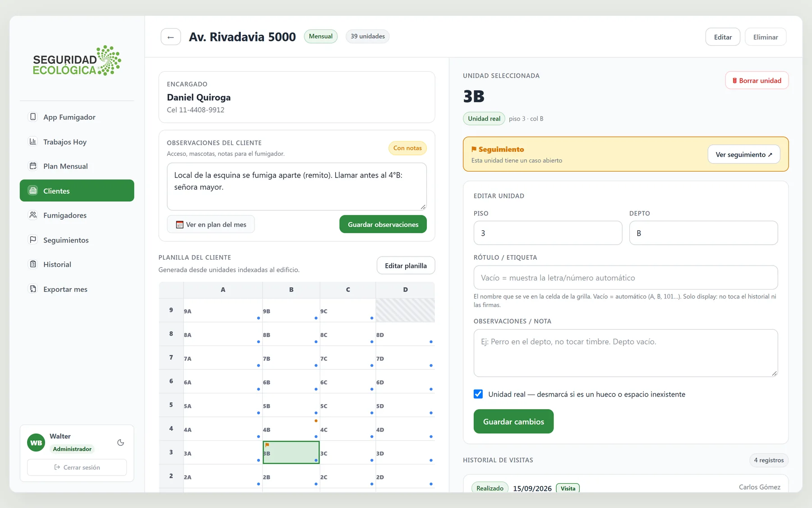
Task: Click Guardar cambios button
Action: pos(513,421)
